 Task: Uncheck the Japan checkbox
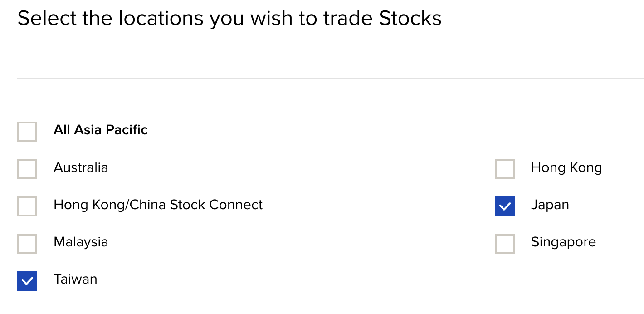click(505, 206)
